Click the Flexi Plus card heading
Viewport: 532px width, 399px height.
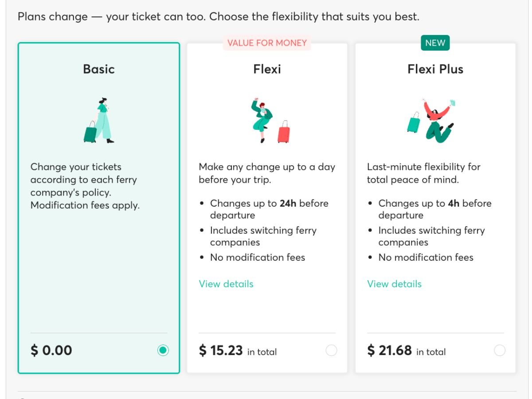(435, 69)
